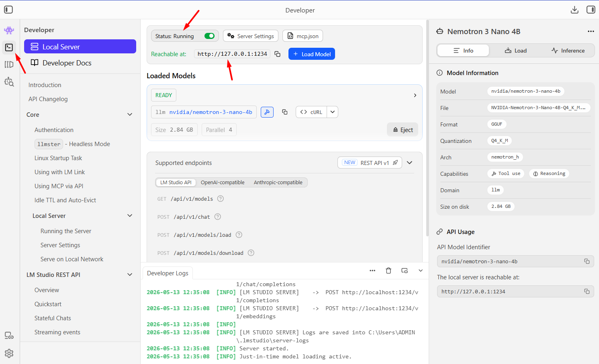Select the Developer Logs tab
The width and height of the screenshot is (599, 364).
168,273
